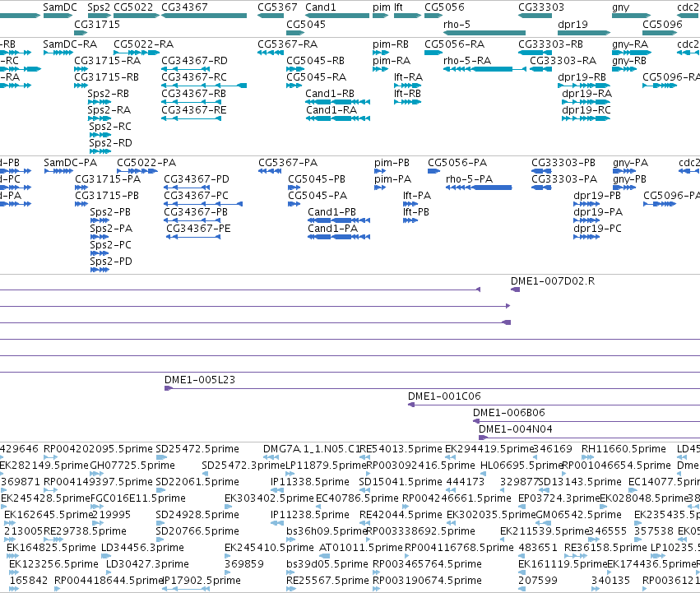Click transcript rho-5-RA
This screenshot has height=593, width=700.
(467, 61)
